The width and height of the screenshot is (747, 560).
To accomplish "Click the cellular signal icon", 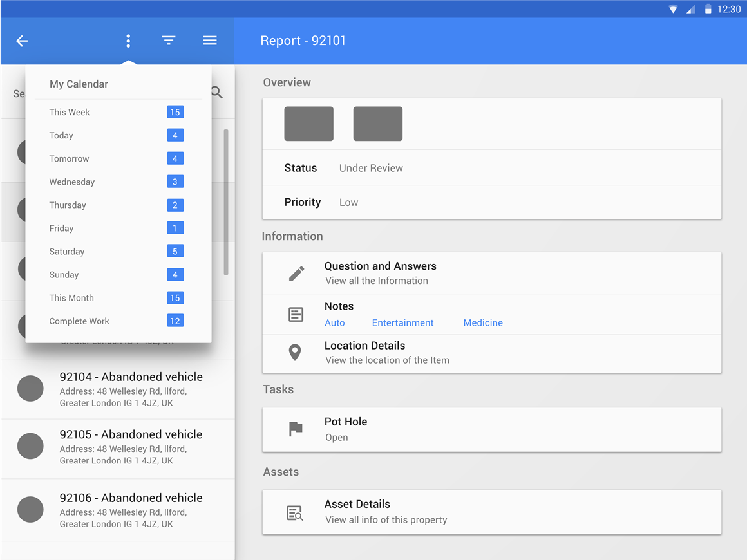I will 691,9.
